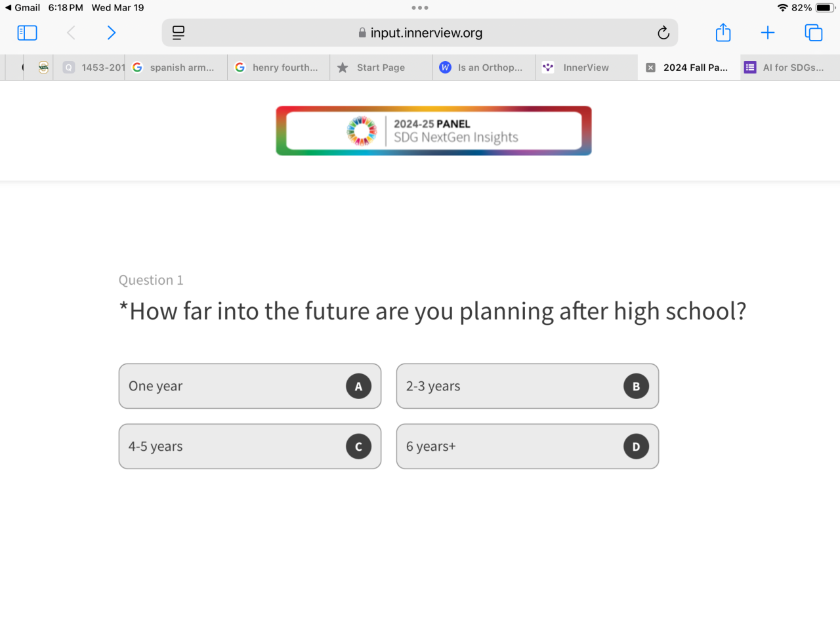Show the Safari sidebar

27,33
